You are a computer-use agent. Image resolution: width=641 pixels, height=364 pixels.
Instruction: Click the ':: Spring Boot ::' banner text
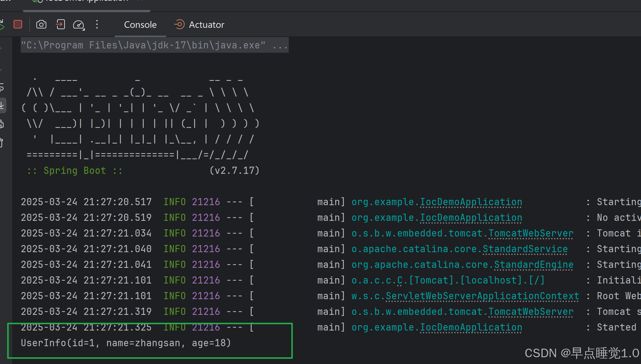[x=75, y=171]
